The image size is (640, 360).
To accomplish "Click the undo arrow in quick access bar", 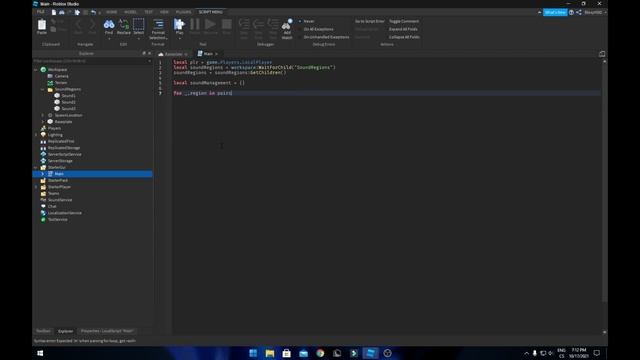I will [x=93, y=12].
